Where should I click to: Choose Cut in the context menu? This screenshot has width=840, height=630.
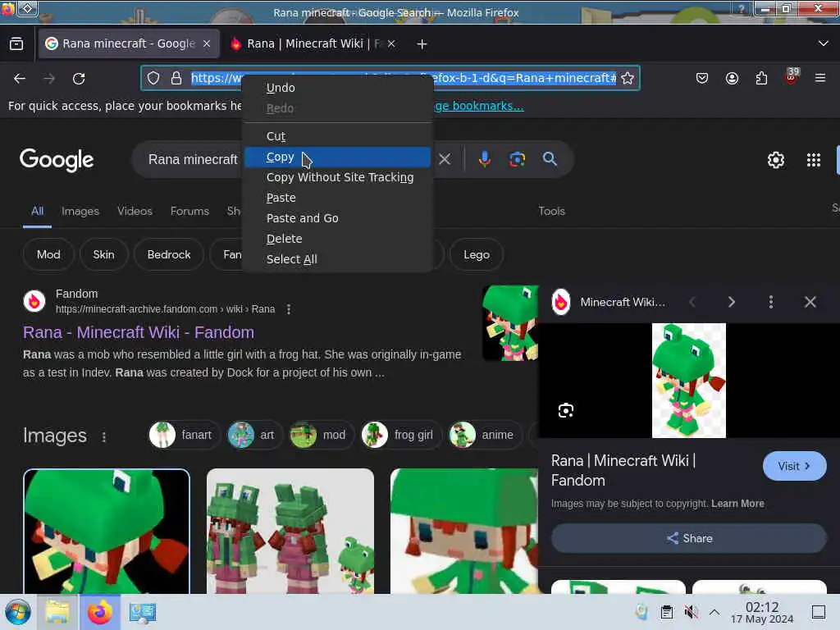(x=337, y=137)
